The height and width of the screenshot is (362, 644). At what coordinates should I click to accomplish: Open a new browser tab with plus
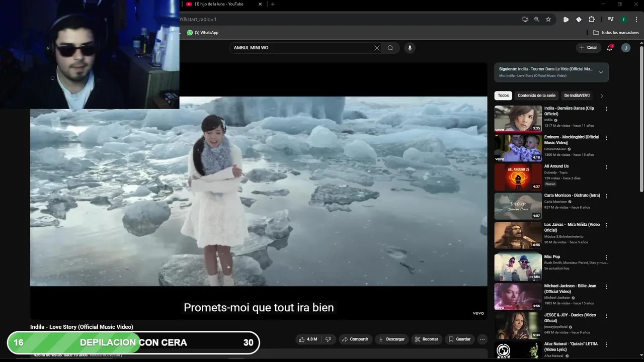(x=273, y=4)
